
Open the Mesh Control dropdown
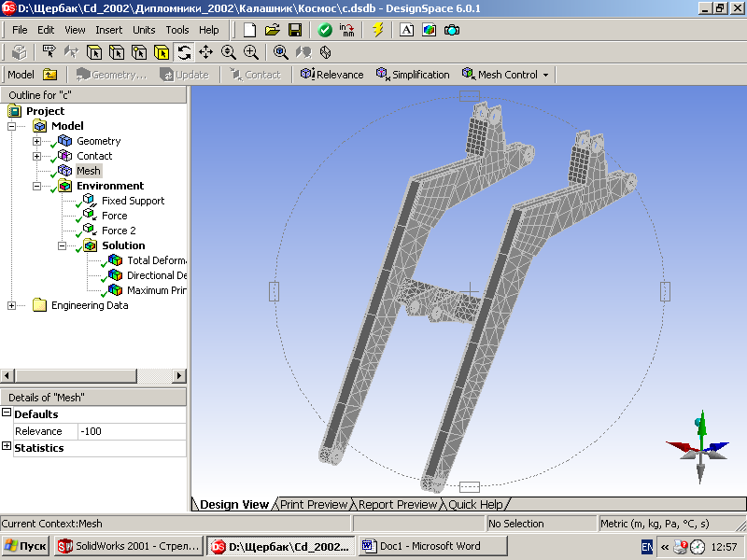tap(545, 75)
